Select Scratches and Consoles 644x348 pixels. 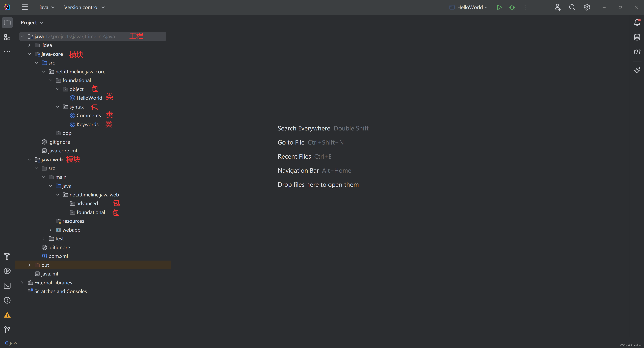[57, 291]
